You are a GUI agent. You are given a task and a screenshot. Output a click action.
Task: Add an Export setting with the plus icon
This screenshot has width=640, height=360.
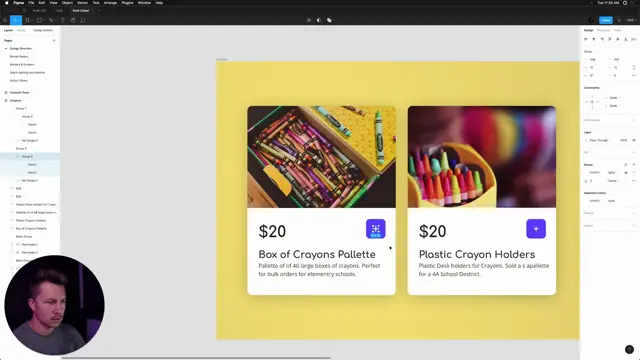(634, 225)
